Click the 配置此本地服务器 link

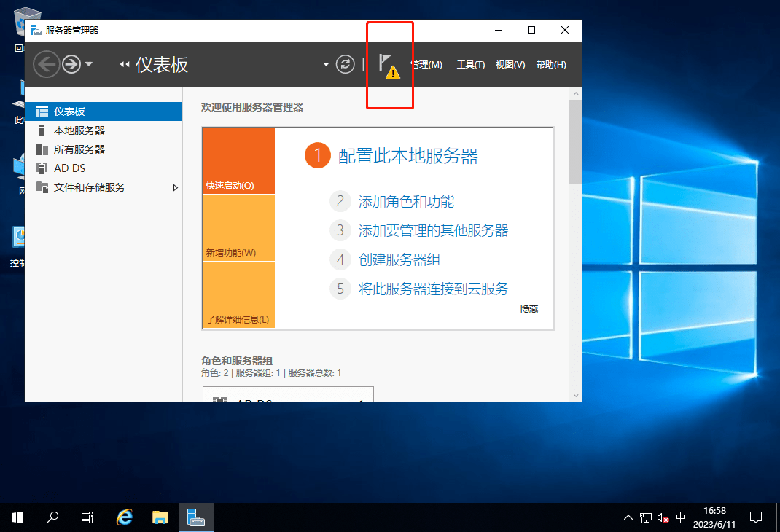(x=408, y=156)
